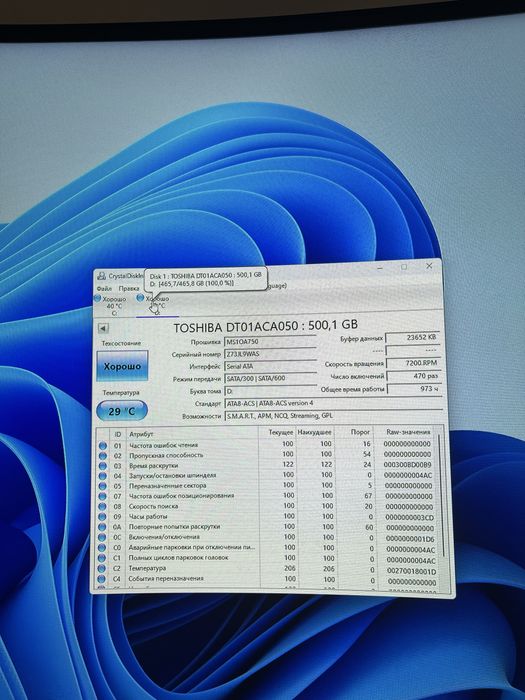Image resolution: width=525 pixels, height=700 pixels.
Task: Click the Raw-значения column header
Action: coord(408,432)
